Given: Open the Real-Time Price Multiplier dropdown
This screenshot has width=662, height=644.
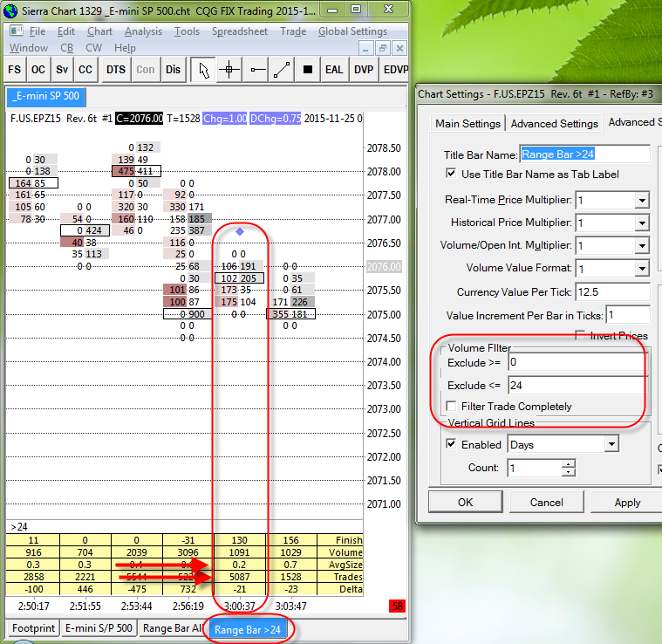Looking at the screenshot, I should point(642,201).
